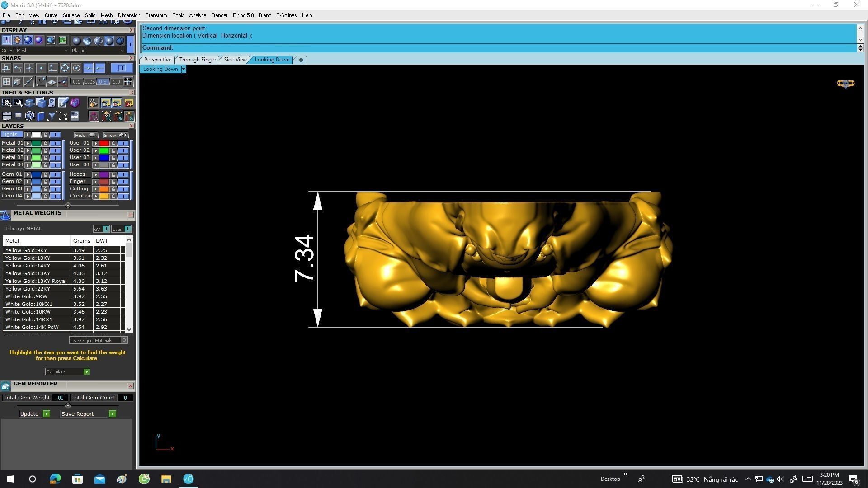This screenshot has height=488, width=868.
Task: Click the green four-viewport layout icon
Action: [62, 40]
